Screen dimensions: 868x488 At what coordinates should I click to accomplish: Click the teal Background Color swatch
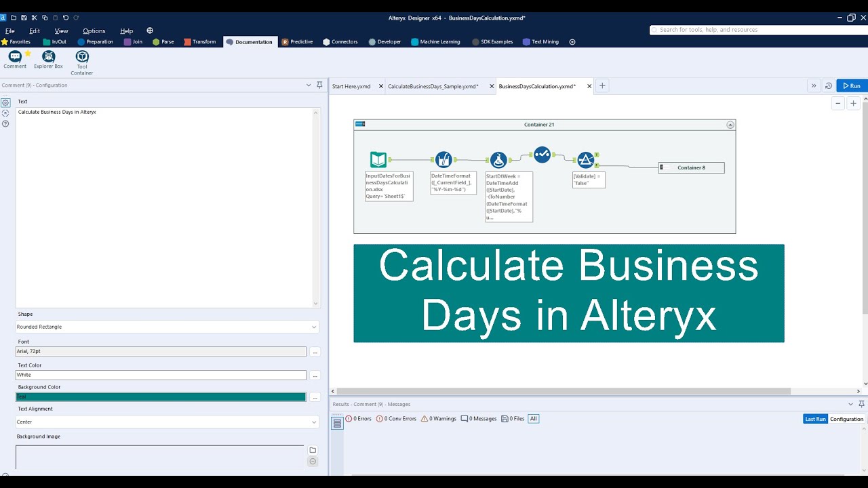point(161,397)
